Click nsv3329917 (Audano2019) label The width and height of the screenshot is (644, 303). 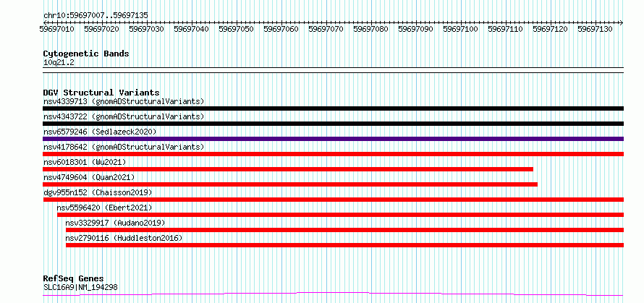pyautogui.click(x=115, y=223)
